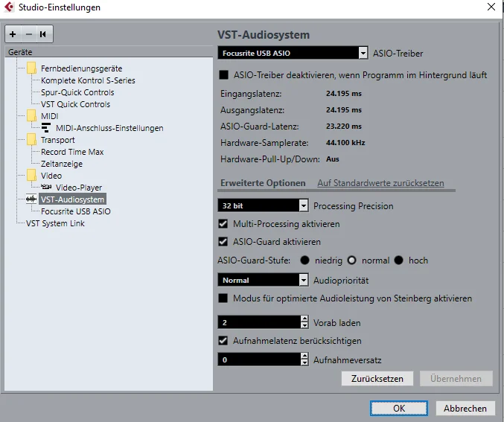Confirm with the OK button

click(399, 408)
